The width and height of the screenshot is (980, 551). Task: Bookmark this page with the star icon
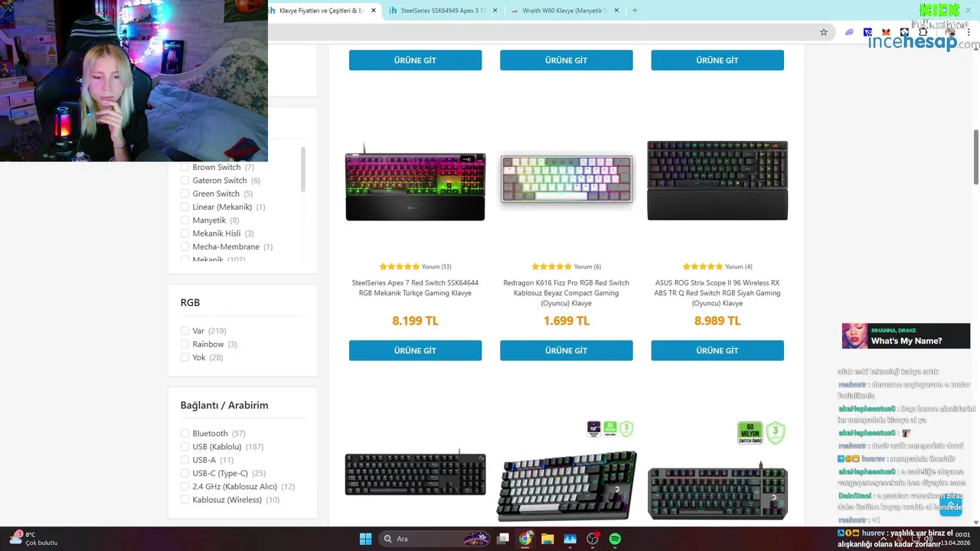point(824,32)
